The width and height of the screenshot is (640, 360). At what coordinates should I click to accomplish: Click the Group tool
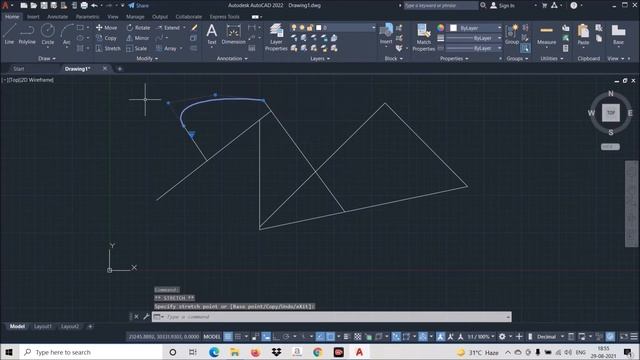coord(511,34)
